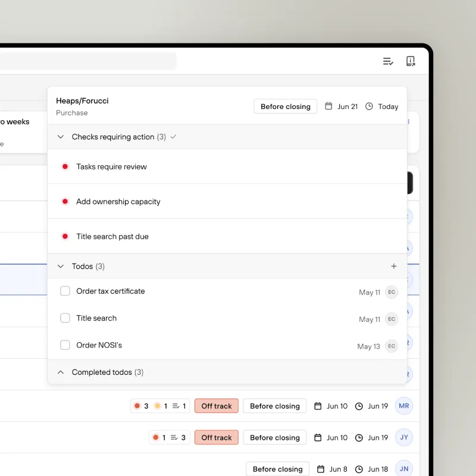
Task: Click EC avatar on Order NOSI's row
Action: coord(392,346)
